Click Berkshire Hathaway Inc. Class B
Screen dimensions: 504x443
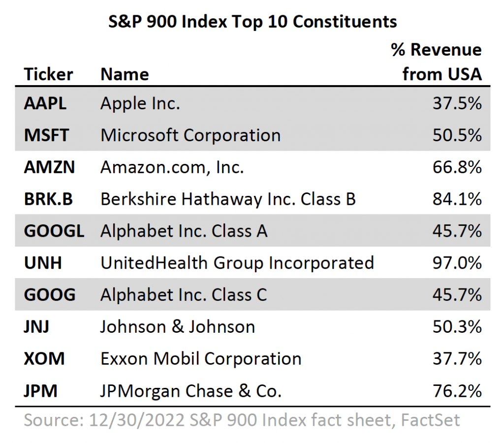228,199
